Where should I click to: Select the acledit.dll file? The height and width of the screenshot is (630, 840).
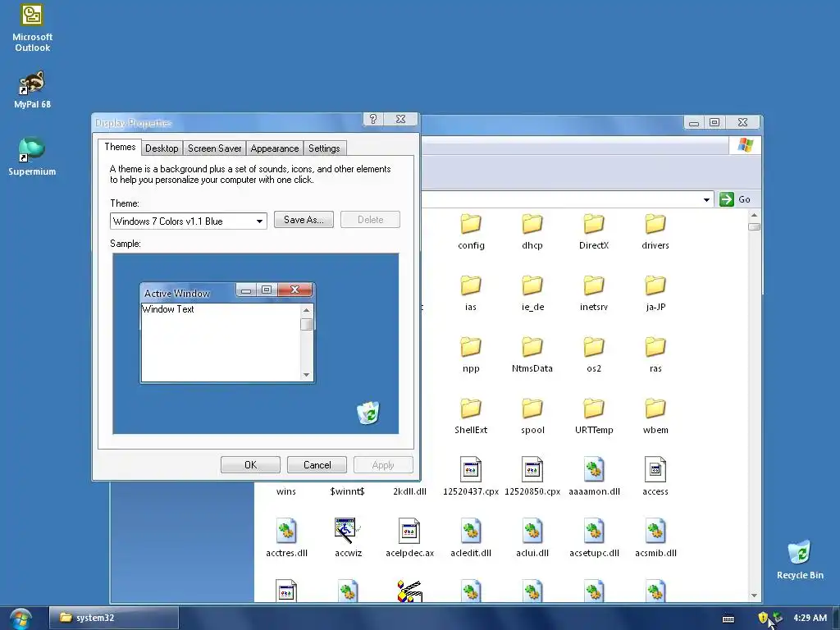(x=471, y=538)
